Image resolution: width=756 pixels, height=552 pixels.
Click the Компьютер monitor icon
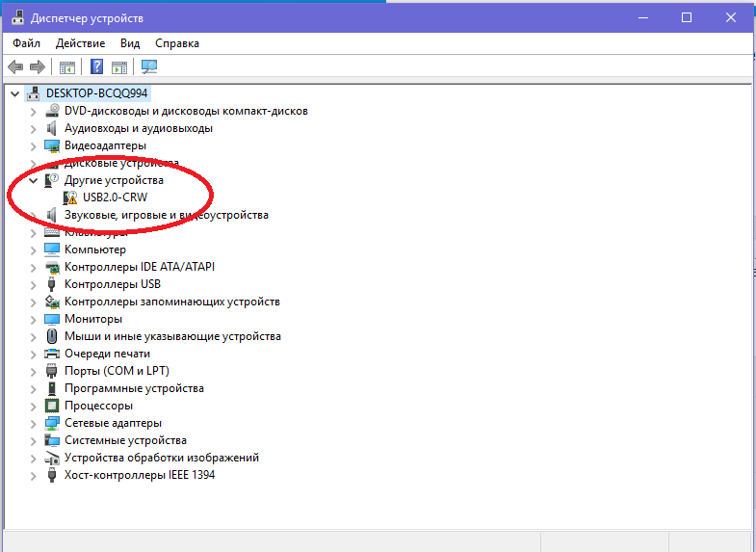(52, 250)
